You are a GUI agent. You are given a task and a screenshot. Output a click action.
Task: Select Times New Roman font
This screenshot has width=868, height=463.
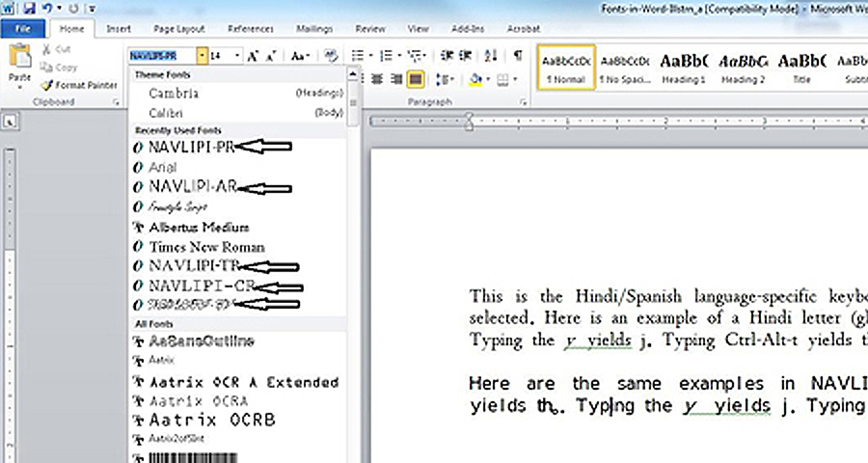tap(238, 247)
